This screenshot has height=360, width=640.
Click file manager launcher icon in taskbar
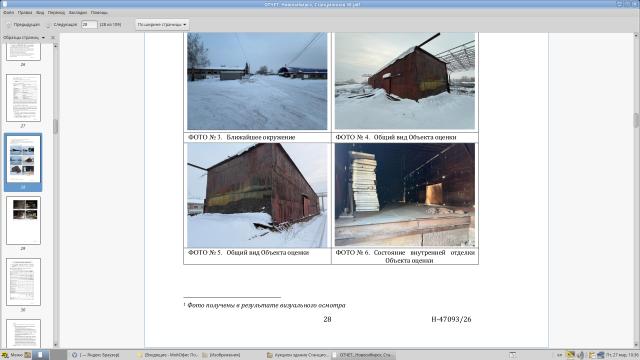click(x=28, y=355)
